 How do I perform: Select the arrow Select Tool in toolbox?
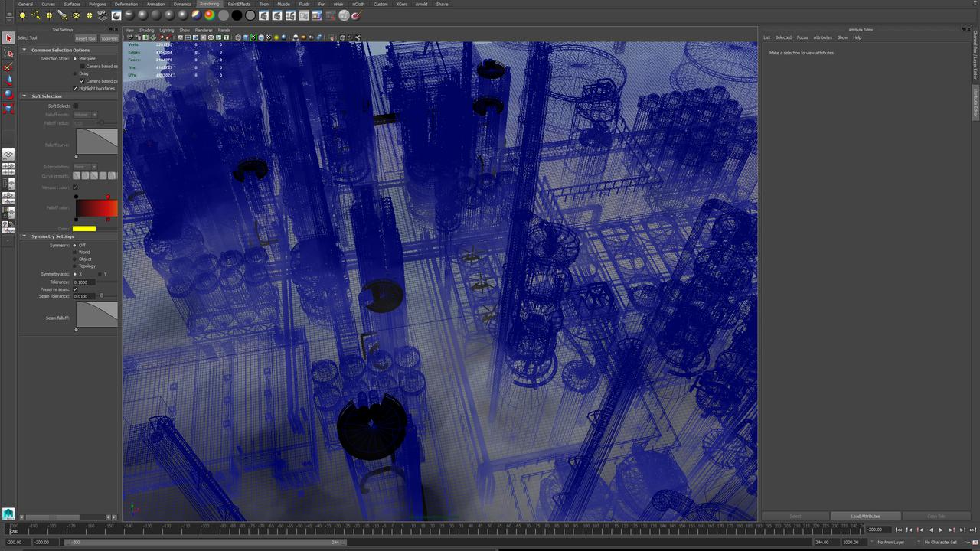8,38
